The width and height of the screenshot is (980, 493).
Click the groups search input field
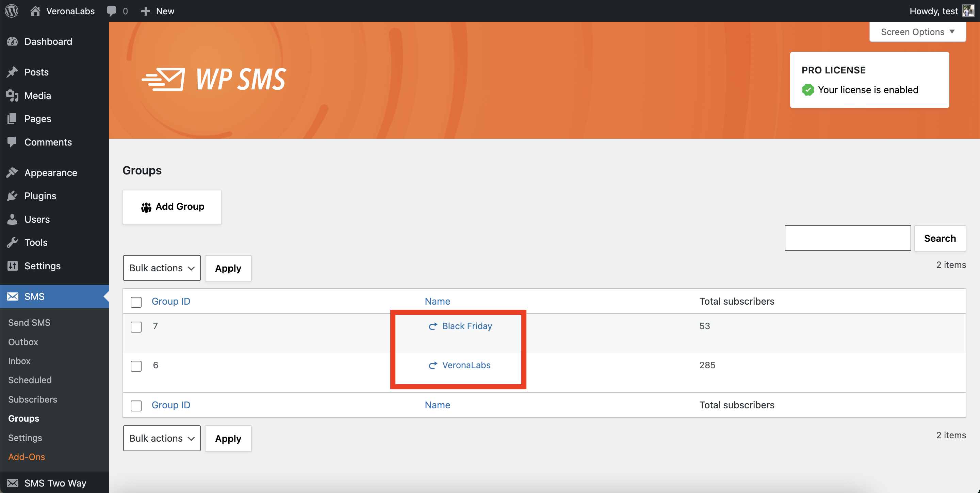pyautogui.click(x=848, y=238)
